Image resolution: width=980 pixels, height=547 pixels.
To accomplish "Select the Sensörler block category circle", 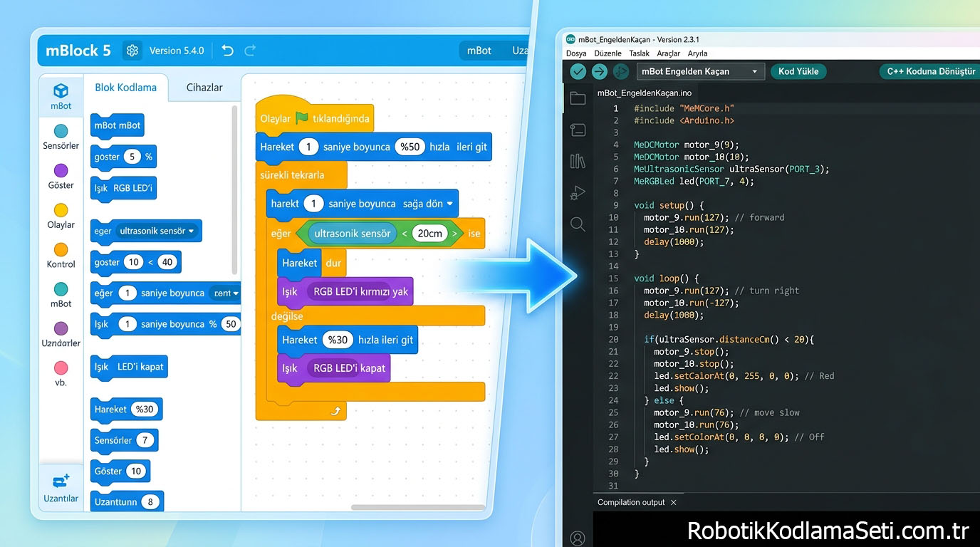I will pyautogui.click(x=61, y=131).
